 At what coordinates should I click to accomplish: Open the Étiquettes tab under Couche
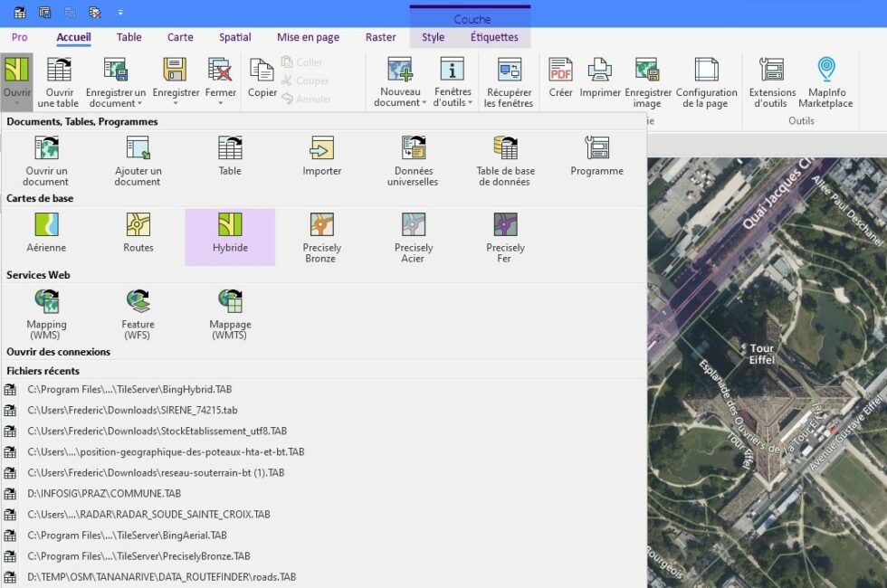point(492,38)
